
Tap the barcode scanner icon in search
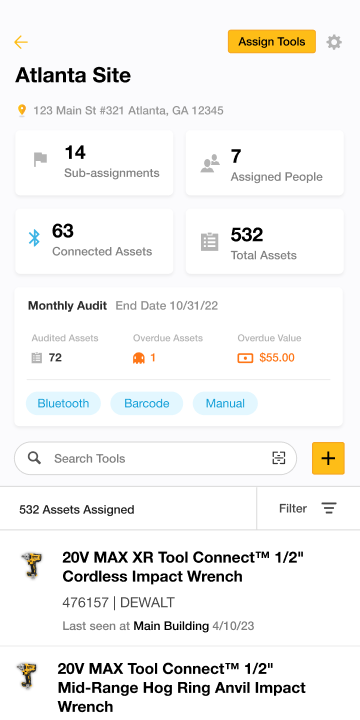coord(279,458)
